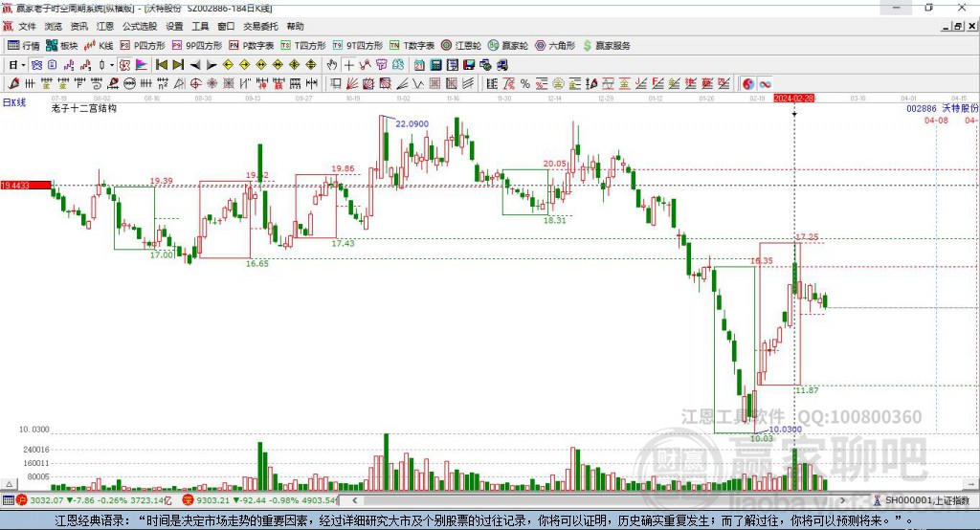Click the 9303.21 Shenzhen index reading

213,500
